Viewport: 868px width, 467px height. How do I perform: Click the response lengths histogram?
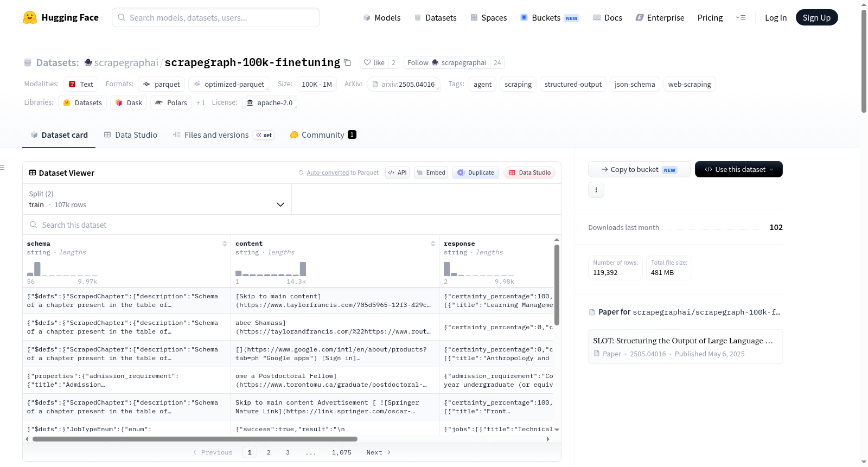[479, 270]
